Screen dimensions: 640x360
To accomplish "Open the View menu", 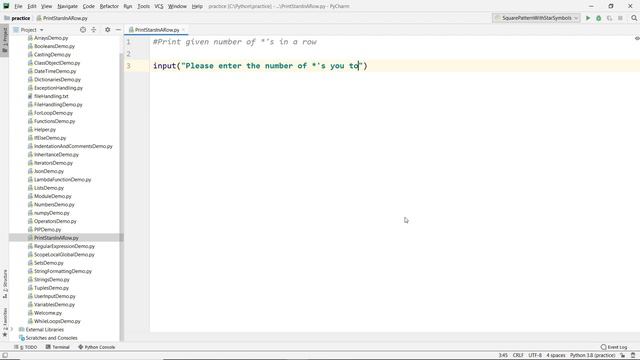I will tap(47, 6).
